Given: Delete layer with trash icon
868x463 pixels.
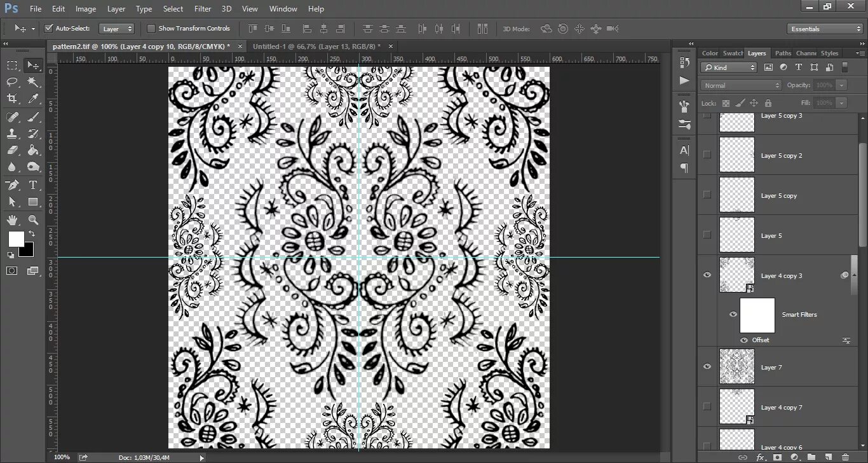Looking at the screenshot, I should tap(845, 457).
